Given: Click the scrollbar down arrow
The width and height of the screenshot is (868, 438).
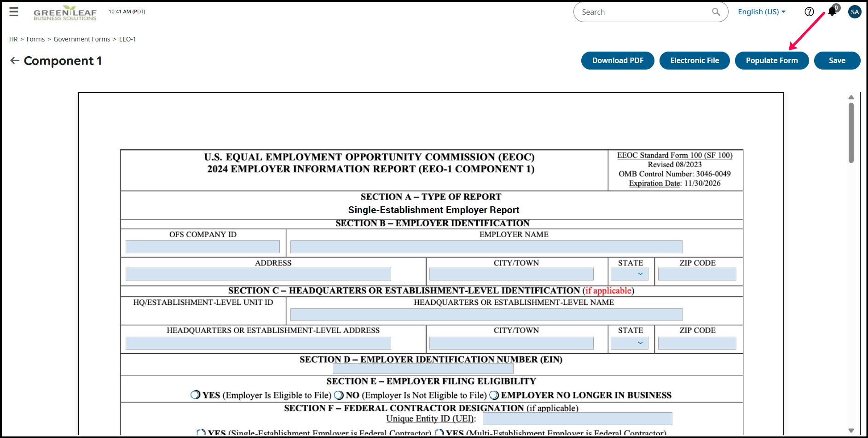Looking at the screenshot, I should pos(851,431).
